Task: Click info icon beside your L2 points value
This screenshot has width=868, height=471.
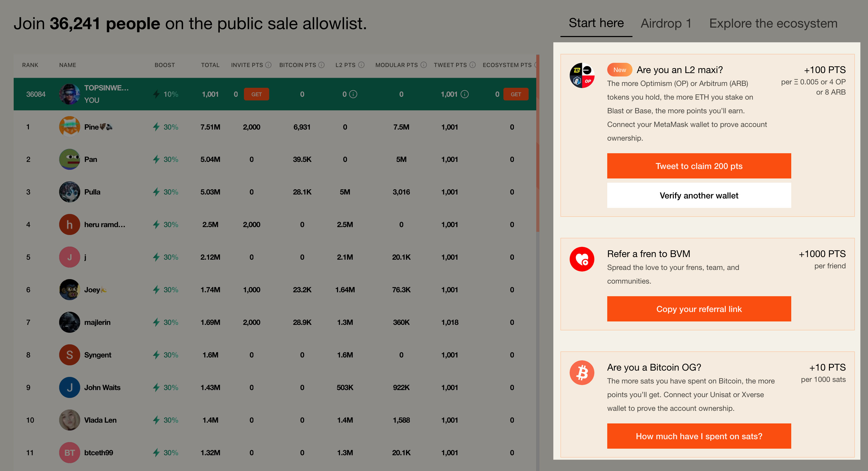Action: pos(353,94)
